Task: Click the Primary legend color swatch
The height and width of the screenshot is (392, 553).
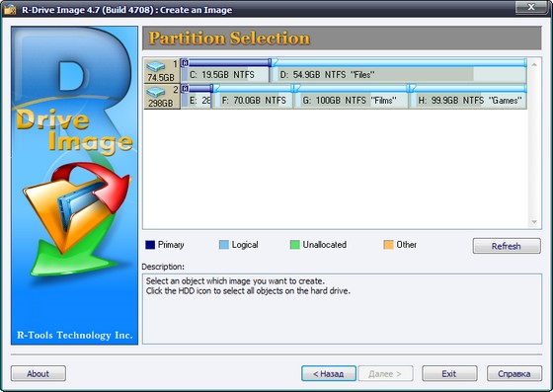Action: 150,245
